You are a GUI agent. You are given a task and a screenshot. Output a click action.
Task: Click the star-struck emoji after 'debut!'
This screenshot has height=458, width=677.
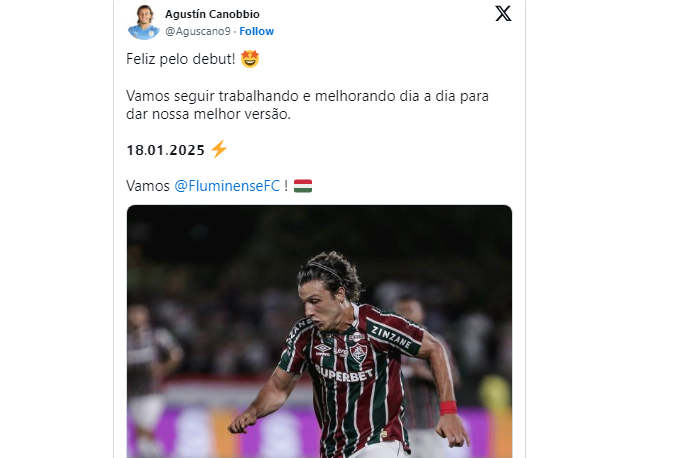250,59
